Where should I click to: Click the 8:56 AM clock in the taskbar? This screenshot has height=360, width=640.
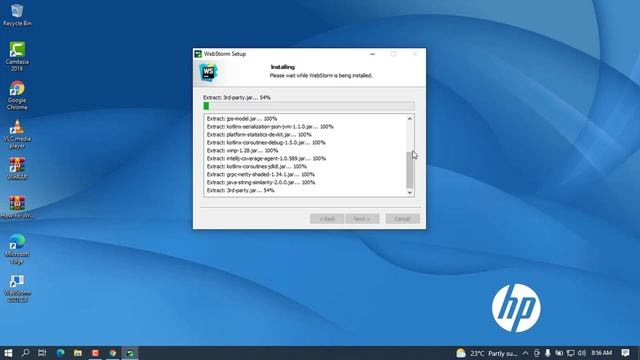(x=601, y=353)
